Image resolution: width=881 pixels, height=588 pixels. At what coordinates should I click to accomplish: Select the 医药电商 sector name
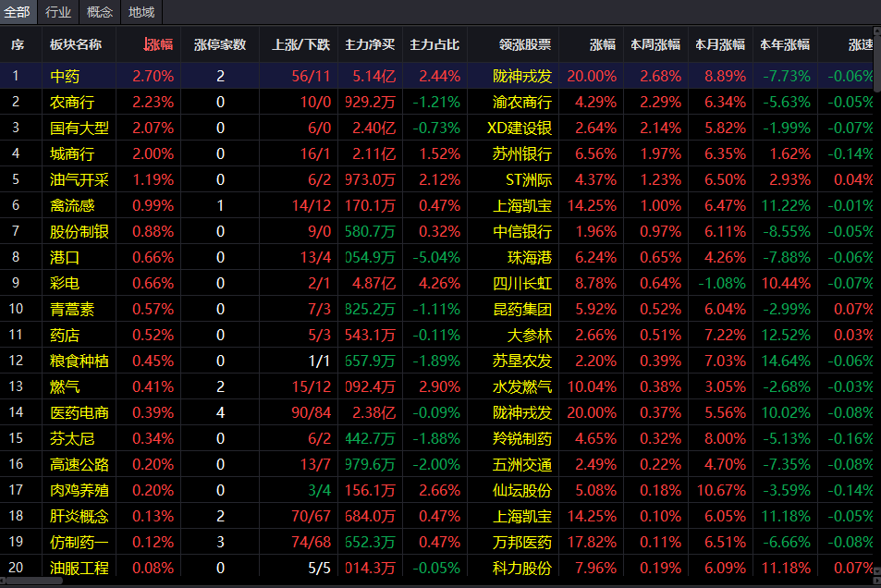[80, 412]
